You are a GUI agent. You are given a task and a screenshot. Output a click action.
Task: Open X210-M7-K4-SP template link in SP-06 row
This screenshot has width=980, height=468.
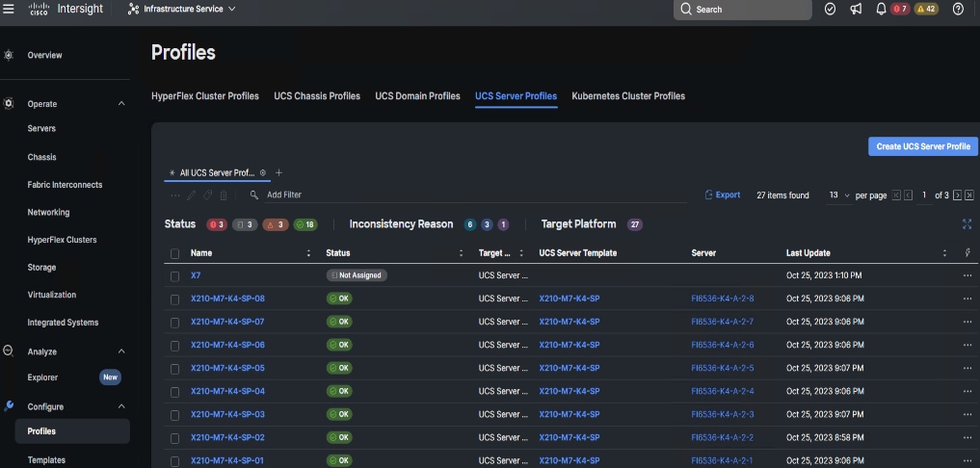pos(569,345)
